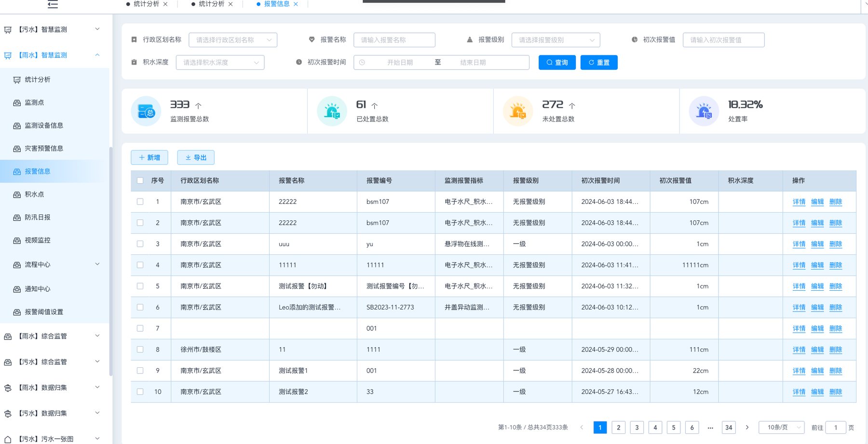868x444 pixels.
Task: Click 编辑 for row 6
Action: coord(817,308)
